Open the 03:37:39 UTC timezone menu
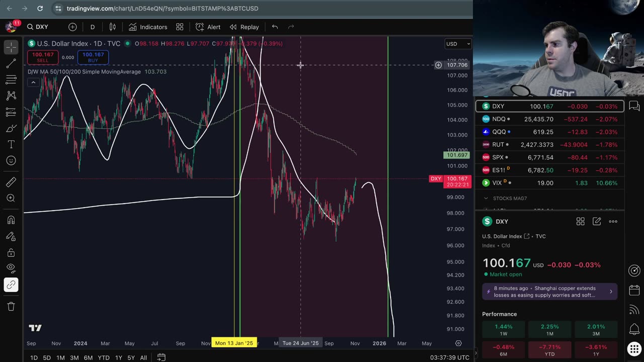Image resolution: width=644 pixels, height=362 pixels. 450,357
